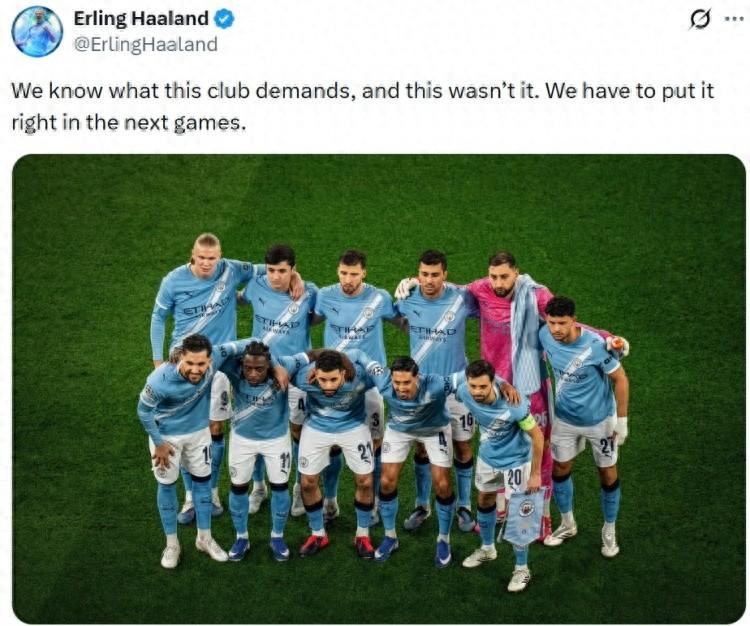Click the blue verified checkmark badge

(223, 19)
